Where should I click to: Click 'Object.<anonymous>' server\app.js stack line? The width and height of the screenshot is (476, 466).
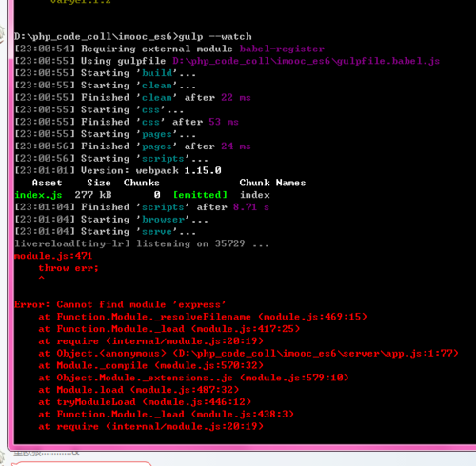[248, 354]
